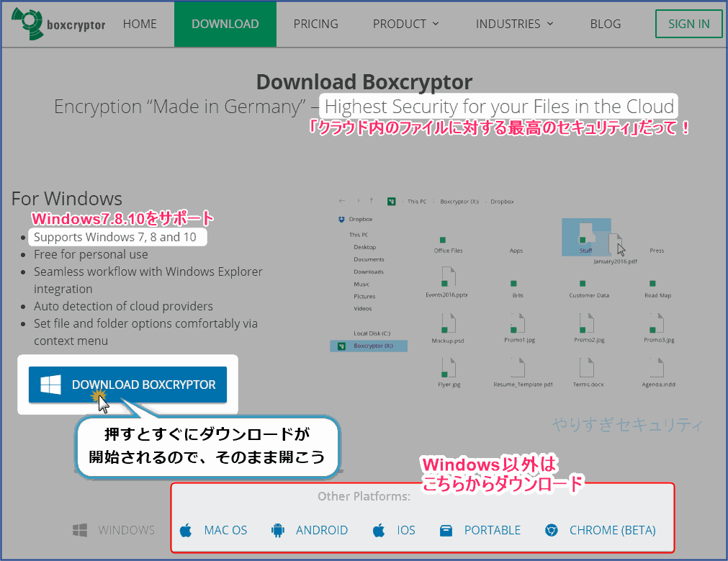The image size is (728, 561).
Task: Click "Supports Windows 7, 8 and 10" text
Action: coord(114,237)
